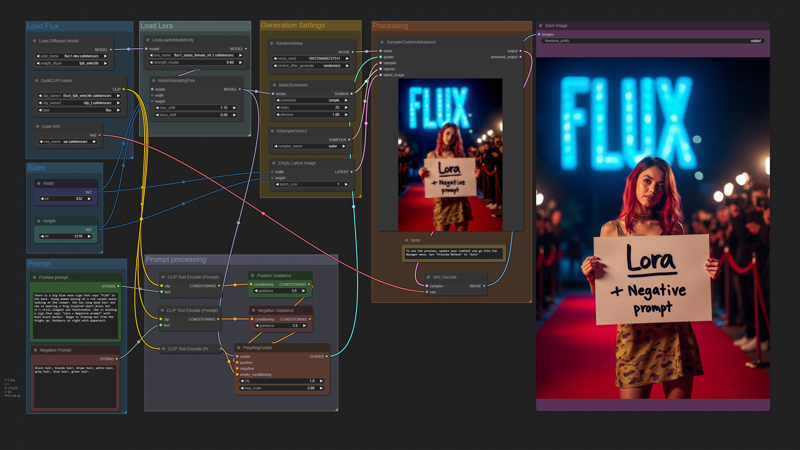Image resolution: width=800 pixels, height=450 pixels.
Task: Click the MODEL output port of Load Diffusion Model
Action: pyautogui.click(x=112, y=49)
